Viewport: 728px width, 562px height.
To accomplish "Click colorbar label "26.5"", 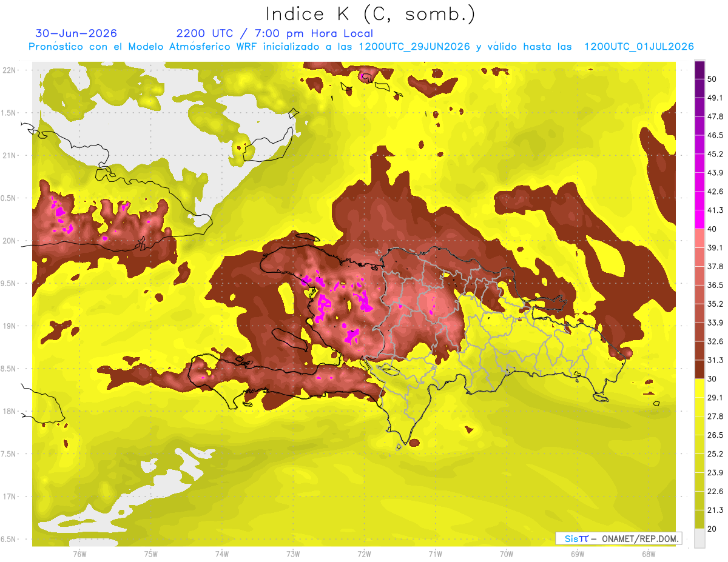I will [x=715, y=435].
